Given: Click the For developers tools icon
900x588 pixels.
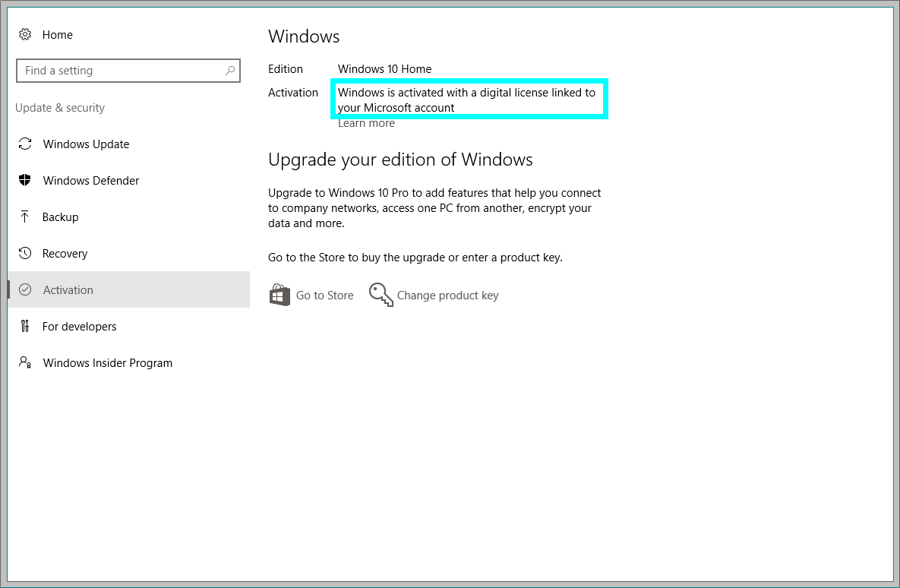Looking at the screenshot, I should (x=24, y=326).
